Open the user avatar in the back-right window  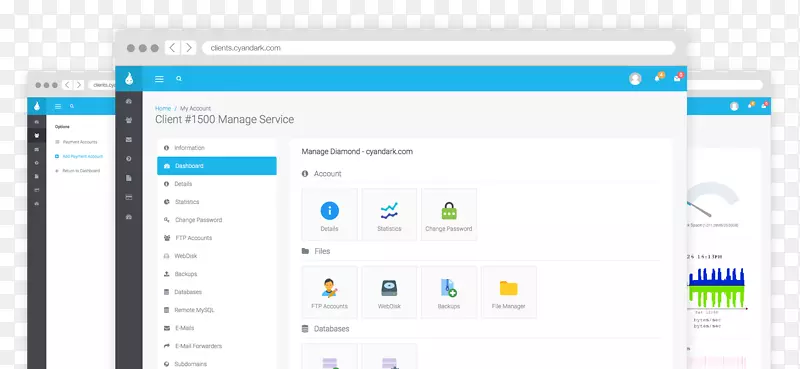click(734, 106)
